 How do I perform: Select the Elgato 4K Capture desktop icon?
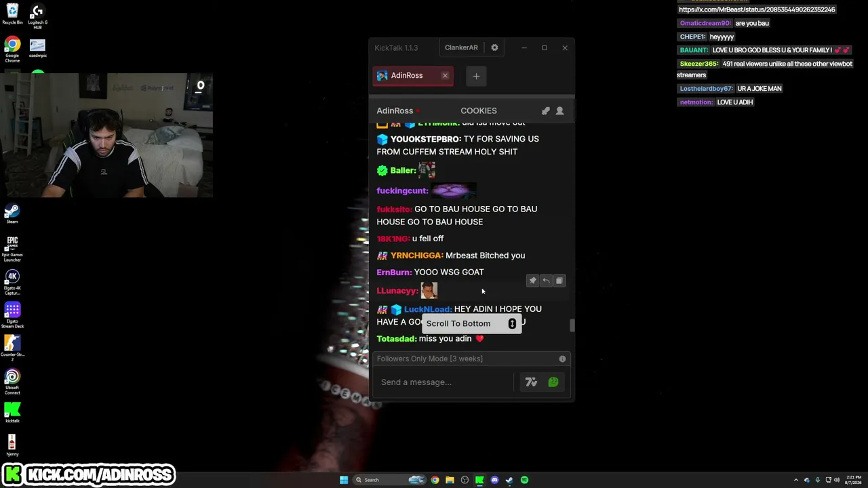point(12,283)
